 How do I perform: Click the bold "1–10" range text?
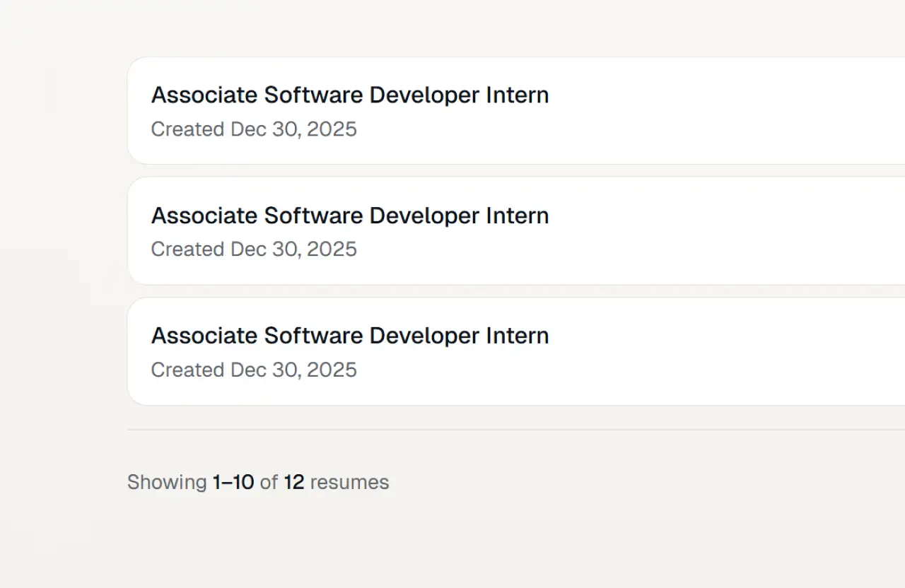point(233,483)
